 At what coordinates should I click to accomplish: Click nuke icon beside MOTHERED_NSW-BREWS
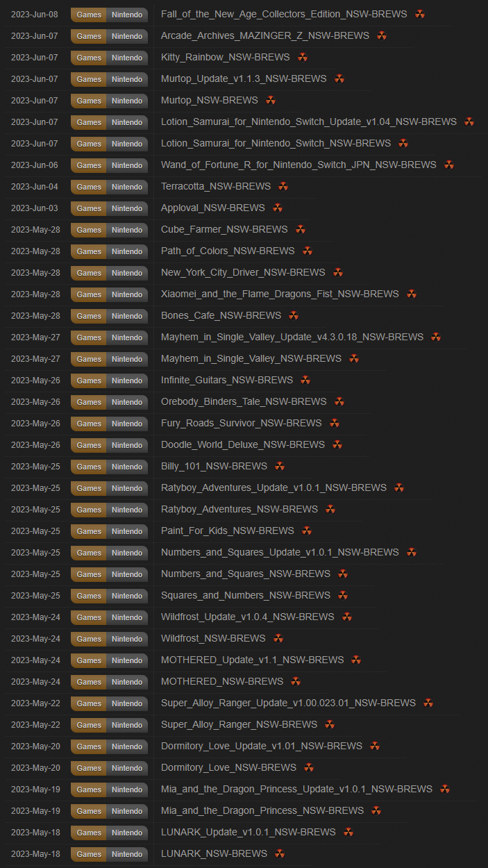point(296,681)
